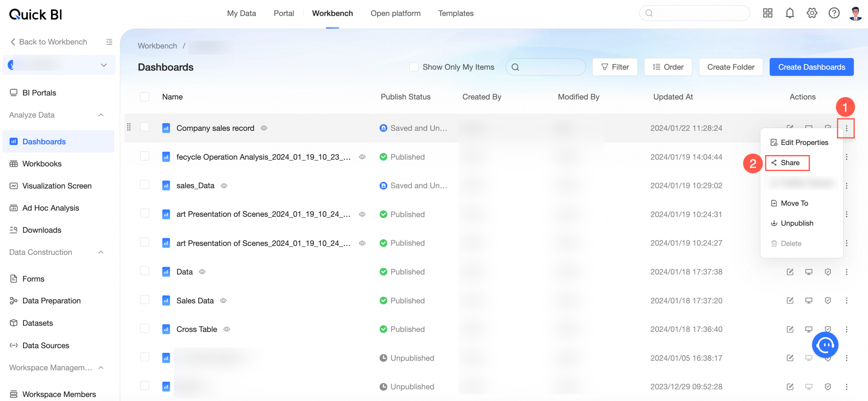
Task: Check the Cross Table row checkbox
Action: (x=145, y=328)
